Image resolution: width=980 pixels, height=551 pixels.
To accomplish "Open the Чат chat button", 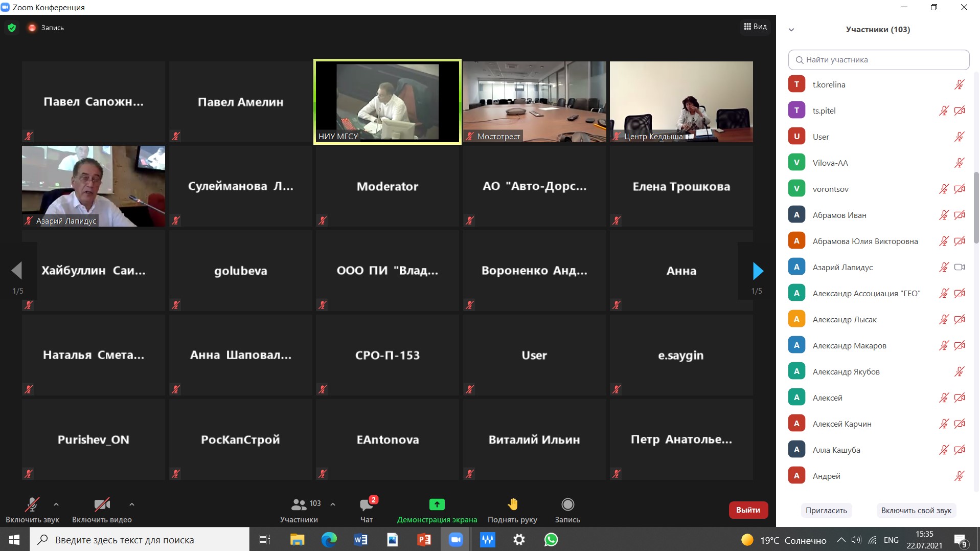I will 367,510.
